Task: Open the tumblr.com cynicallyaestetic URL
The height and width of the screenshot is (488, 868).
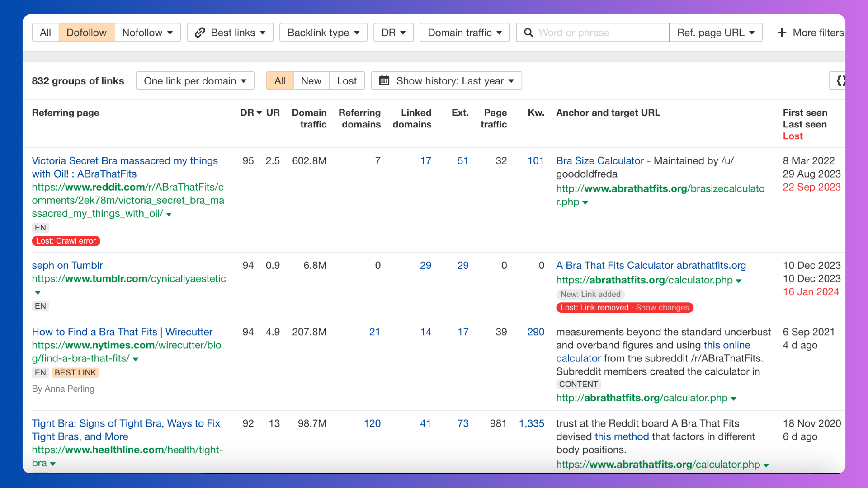Action: click(129, 279)
